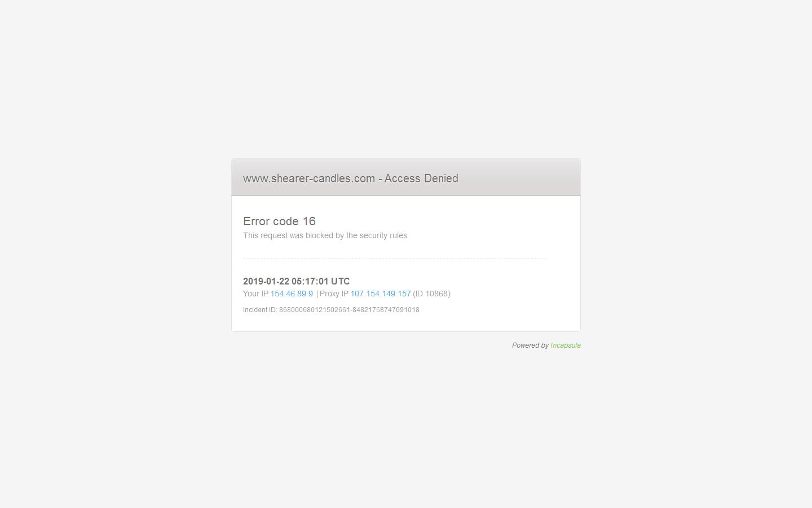Click the www.shearer-candles.com domain in header
812x508 pixels.
[309, 178]
